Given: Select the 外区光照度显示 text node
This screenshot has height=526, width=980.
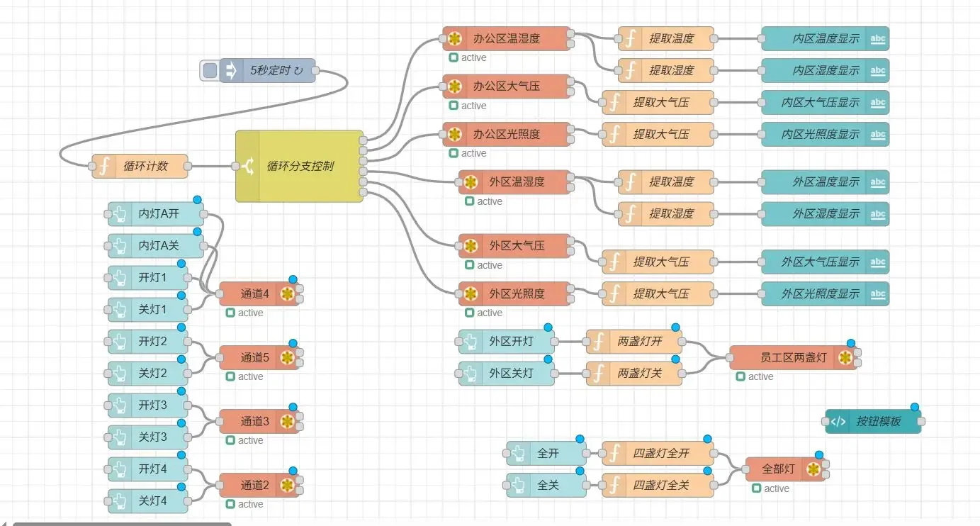Looking at the screenshot, I should click(x=825, y=293).
